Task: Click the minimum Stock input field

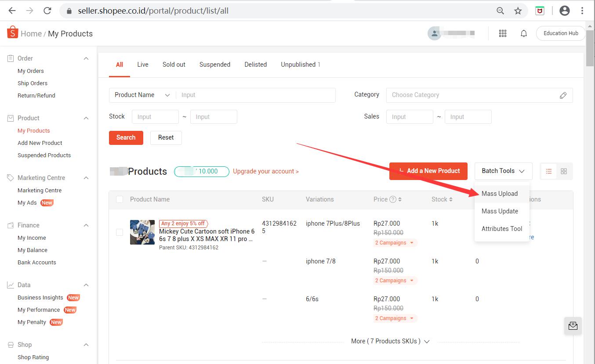Action: (x=155, y=117)
